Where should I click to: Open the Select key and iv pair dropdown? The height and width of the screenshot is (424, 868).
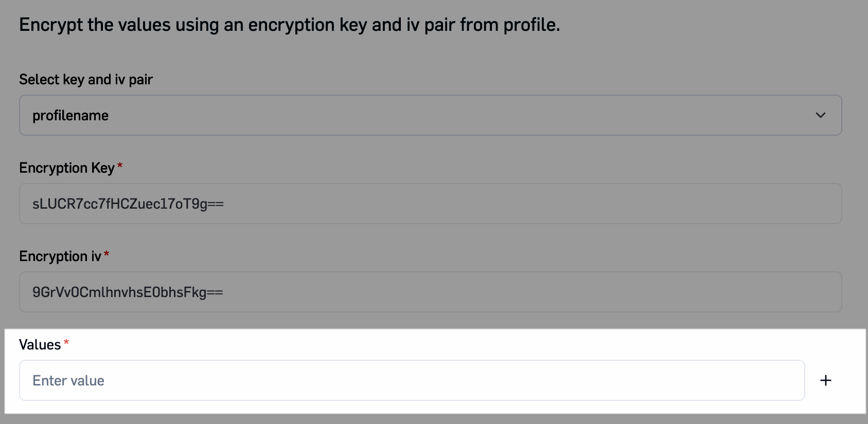point(430,115)
